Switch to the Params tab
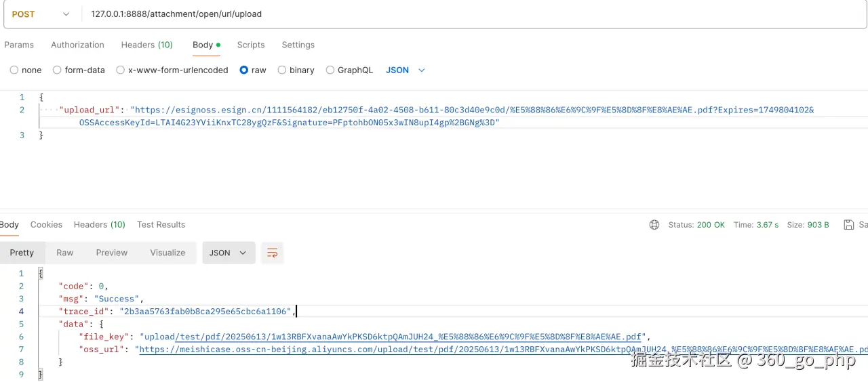The height and width of the screenshot is (382, 868). tap(19, 45)
